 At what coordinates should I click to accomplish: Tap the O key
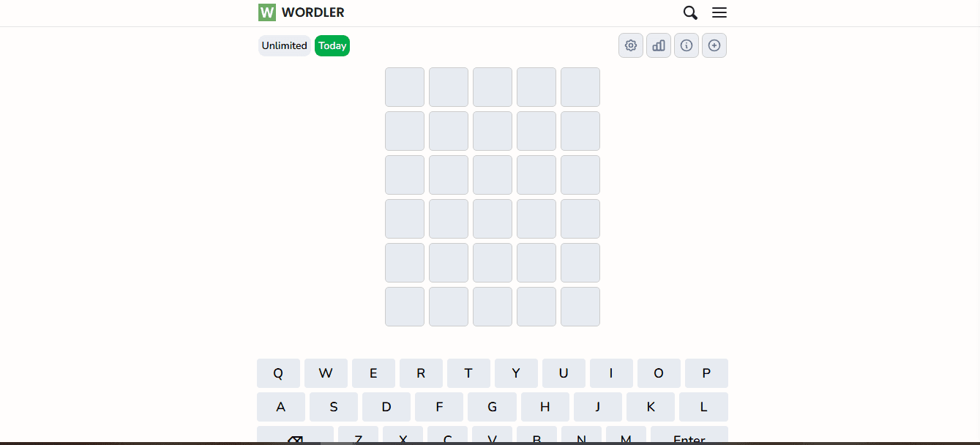tap(659, 373)
